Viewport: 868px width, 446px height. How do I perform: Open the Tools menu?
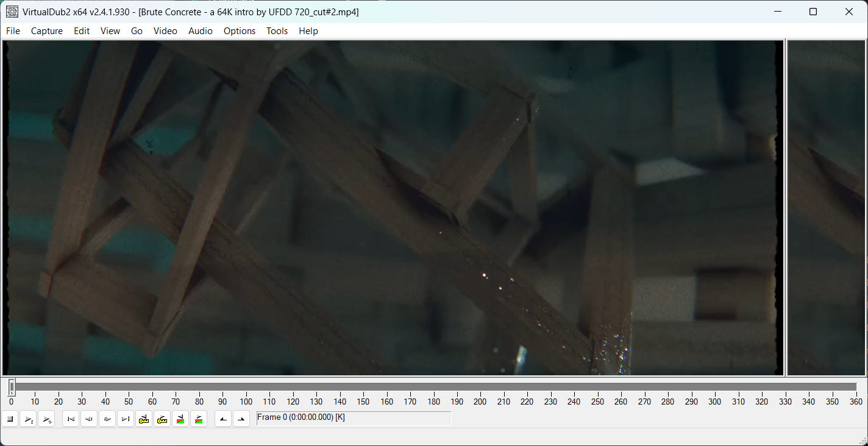tap(277, 31)
